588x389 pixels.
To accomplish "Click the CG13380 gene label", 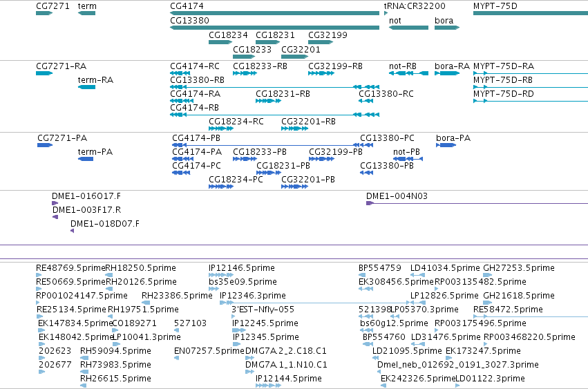I will click(189, 20).
